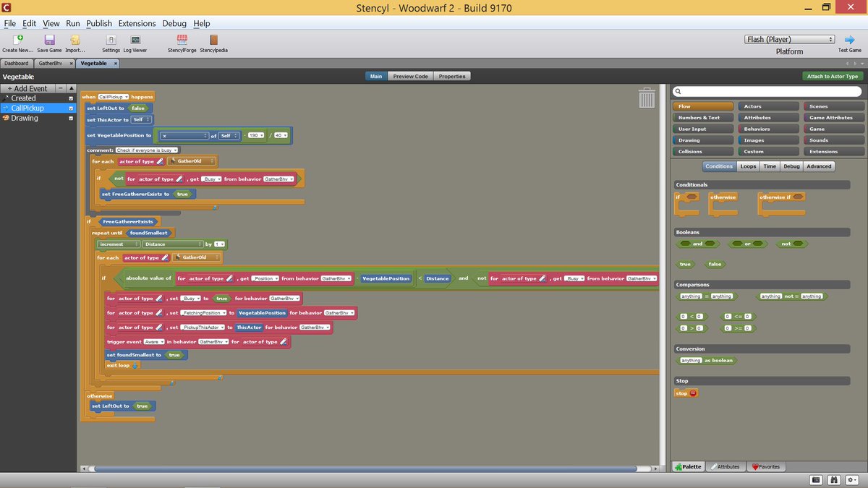This screenshot has height=488, width=868.
Task: Open the comment text dropdown
Action: (x=147, y=150)
